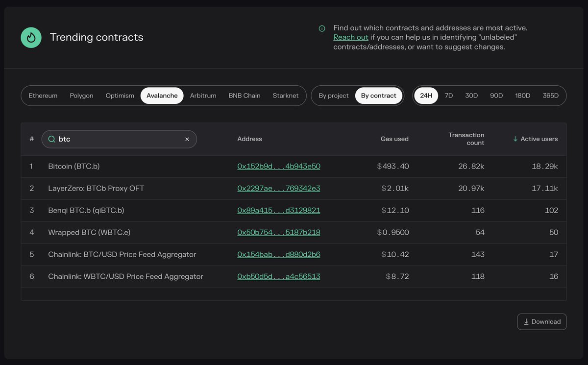
Task: Open the Reach out link
Action: point(351,37)
